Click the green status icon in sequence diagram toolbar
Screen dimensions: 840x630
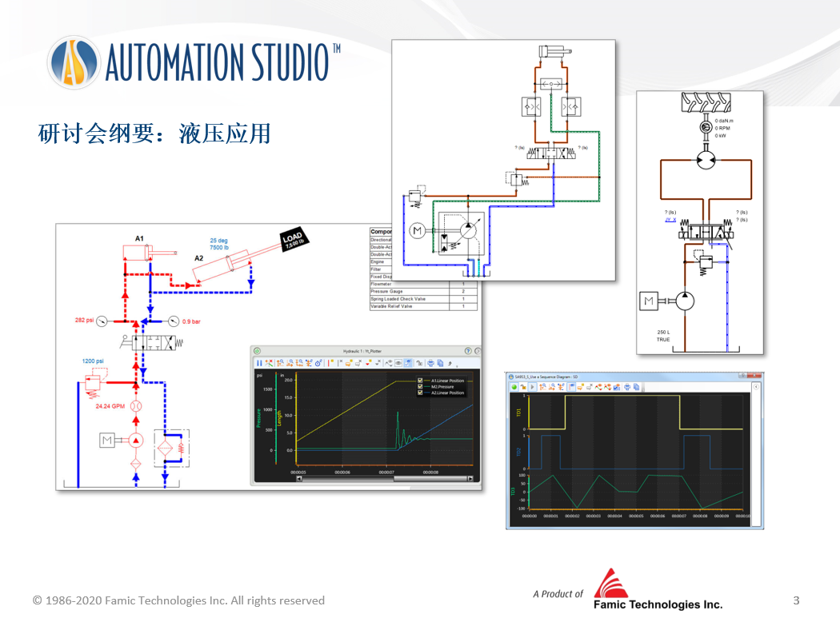(514, 387)
